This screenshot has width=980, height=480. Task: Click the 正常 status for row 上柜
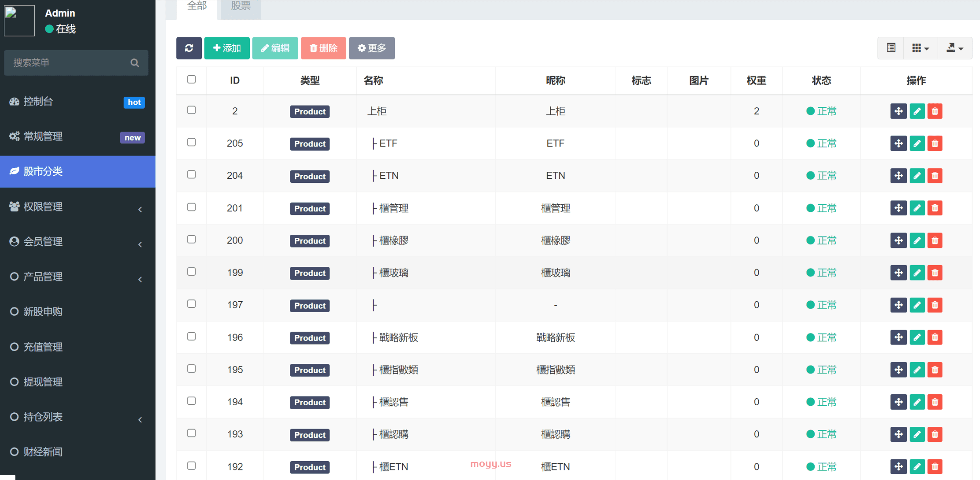tap(821, 111)
